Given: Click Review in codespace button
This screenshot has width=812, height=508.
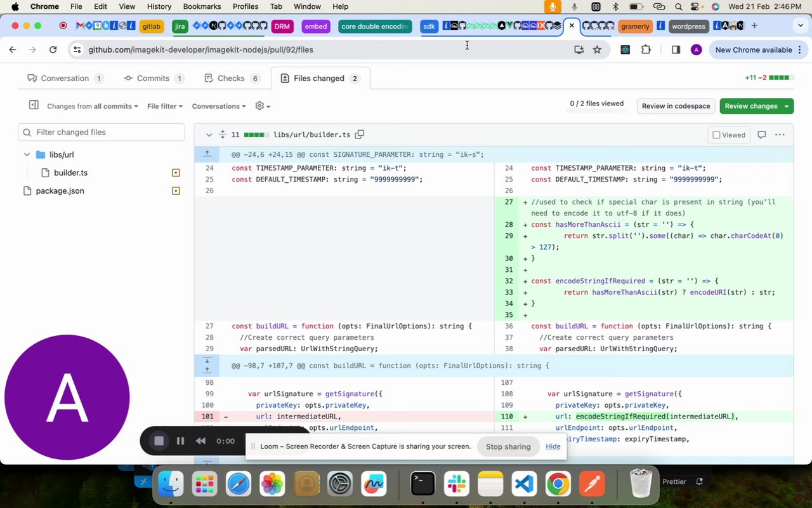Looking at the screenshot, I should pyautogui.click(x=676, y=106).
